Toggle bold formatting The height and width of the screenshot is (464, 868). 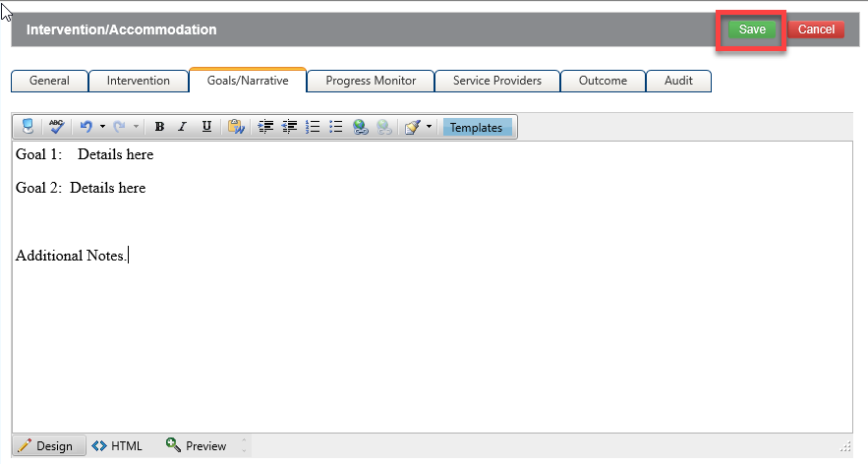159,127
